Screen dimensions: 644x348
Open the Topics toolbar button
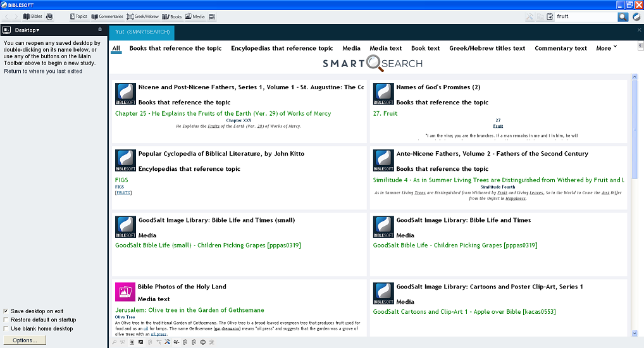(x=78, y=16)
